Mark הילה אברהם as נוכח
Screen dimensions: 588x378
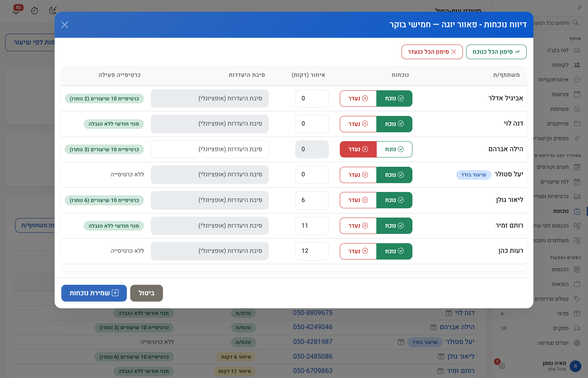click(394, 149)
